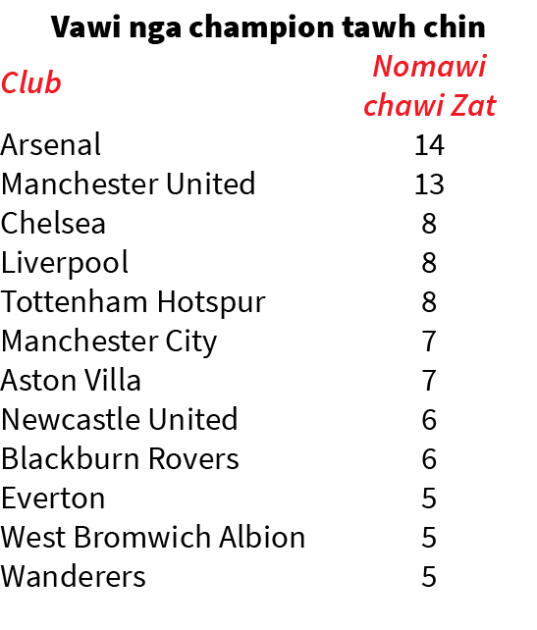Select the Manchester United row label

128,184
